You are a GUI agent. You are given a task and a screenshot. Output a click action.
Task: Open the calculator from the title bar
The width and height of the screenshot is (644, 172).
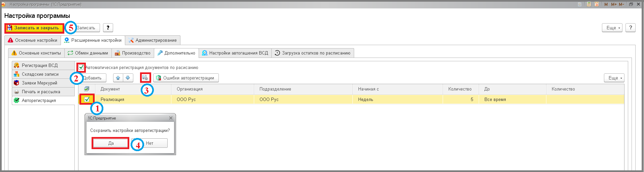589,4
